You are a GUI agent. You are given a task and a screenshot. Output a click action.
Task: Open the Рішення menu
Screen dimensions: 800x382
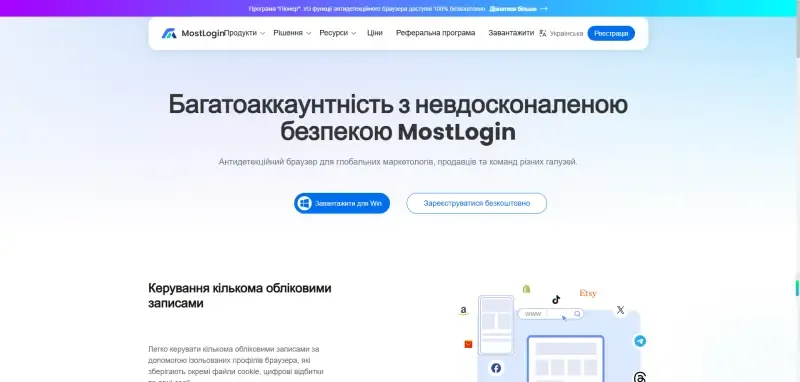click(x=288, y=33)
